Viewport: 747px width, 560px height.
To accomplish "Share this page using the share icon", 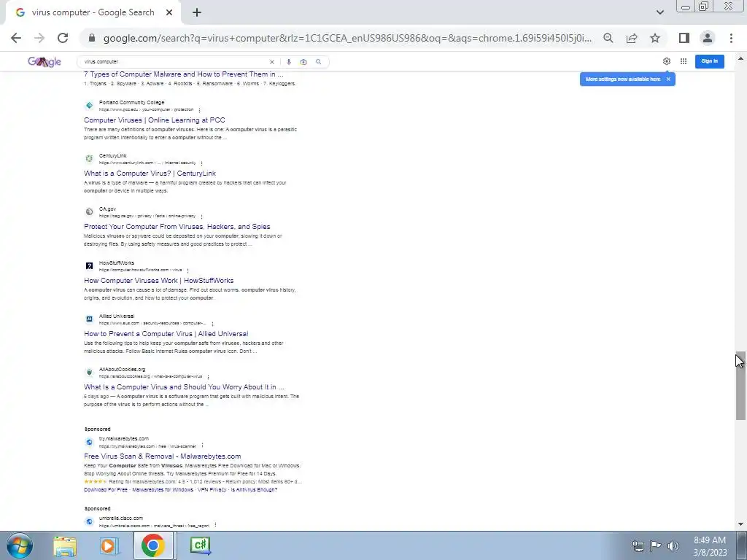I will coord(632,38).
